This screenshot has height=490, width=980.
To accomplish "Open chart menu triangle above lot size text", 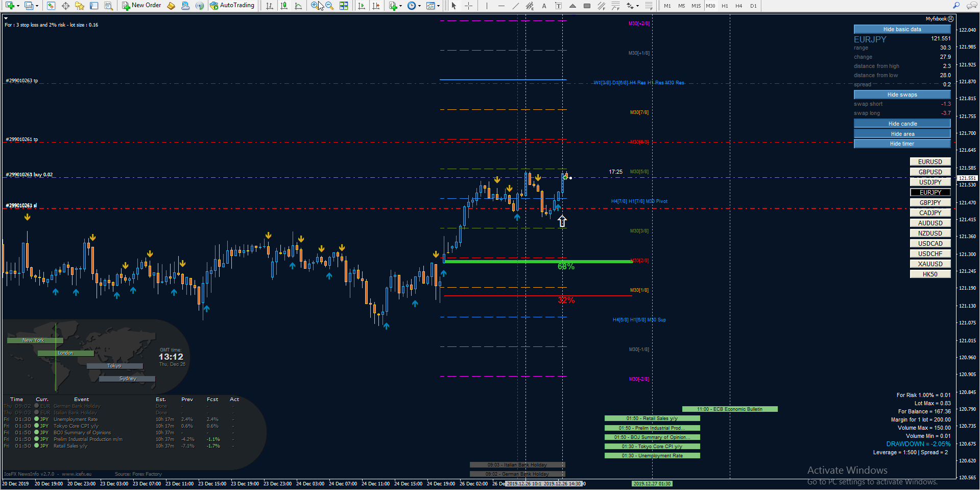I will pyautogui.click(x=6, y=18).
